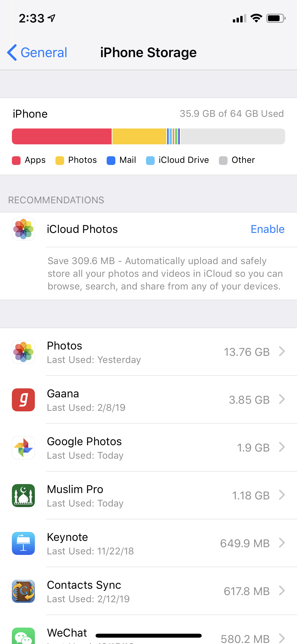Tap the WeChat app icon
Viewport: 297px width, 644px height.
pyautogui.click(x=23, y=637)
